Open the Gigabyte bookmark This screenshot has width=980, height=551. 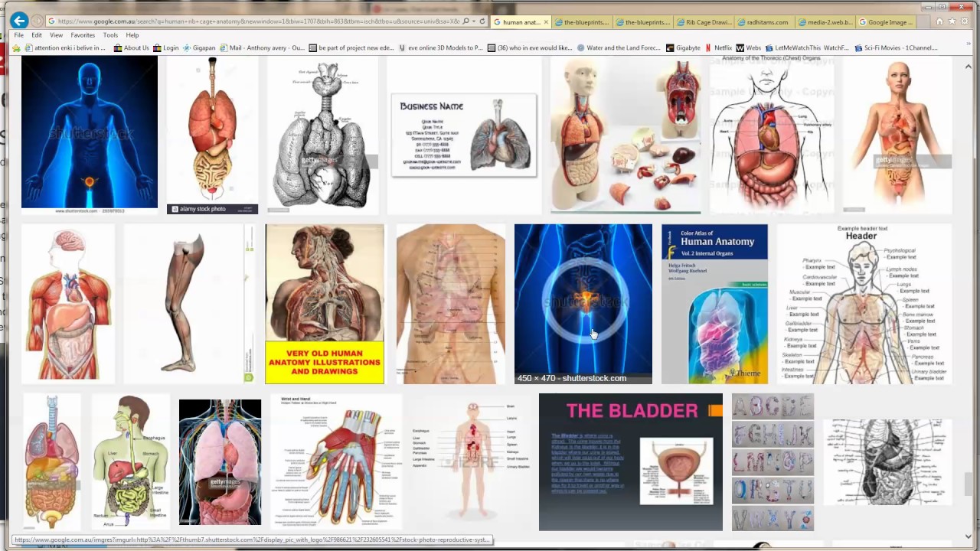coord(683,47)
